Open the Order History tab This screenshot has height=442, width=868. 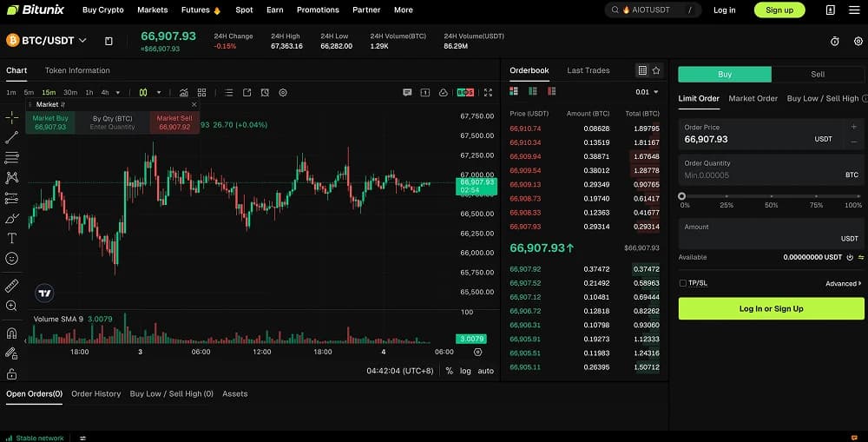tap(95, 394)
